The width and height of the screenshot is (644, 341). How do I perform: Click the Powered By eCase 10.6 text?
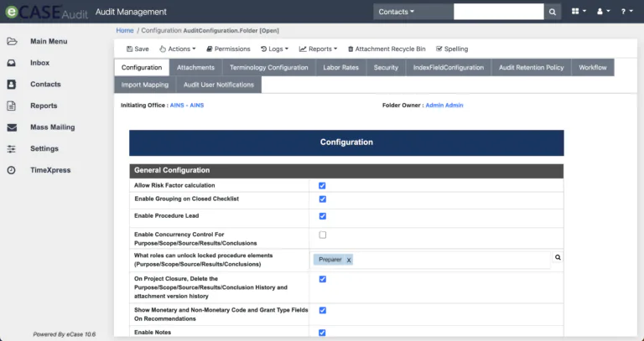[65, 334]
